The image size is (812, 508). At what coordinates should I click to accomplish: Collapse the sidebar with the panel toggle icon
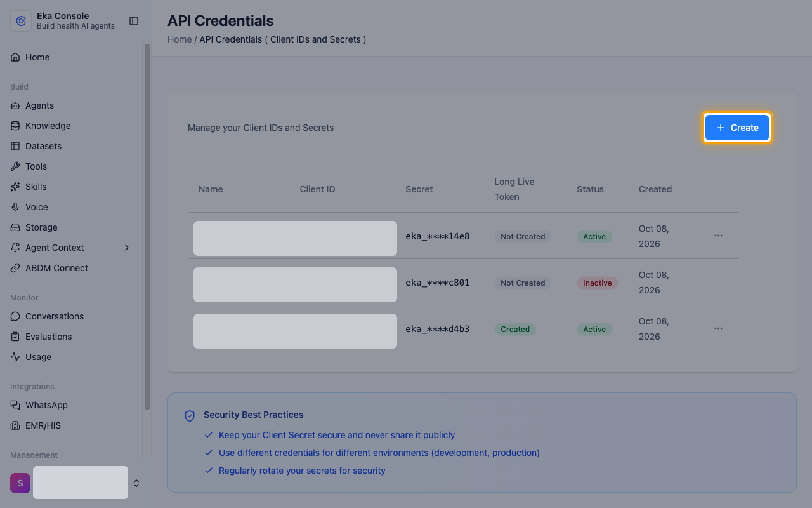(134, 21)
